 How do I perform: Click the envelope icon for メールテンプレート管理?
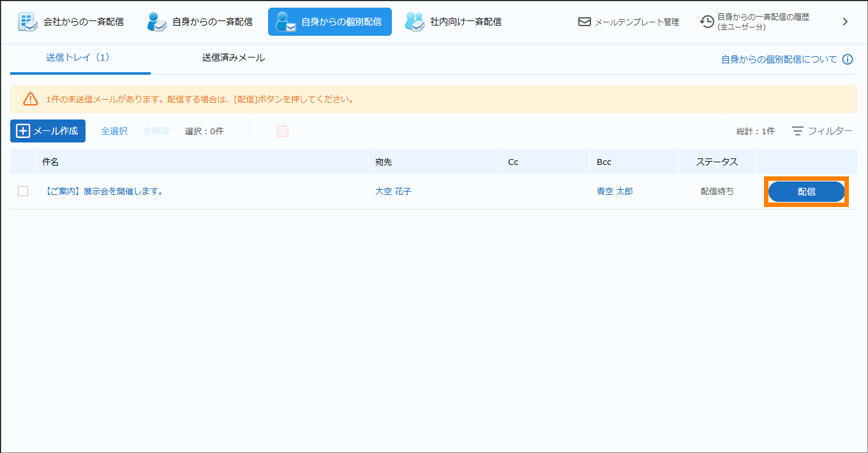pos(584,22)
